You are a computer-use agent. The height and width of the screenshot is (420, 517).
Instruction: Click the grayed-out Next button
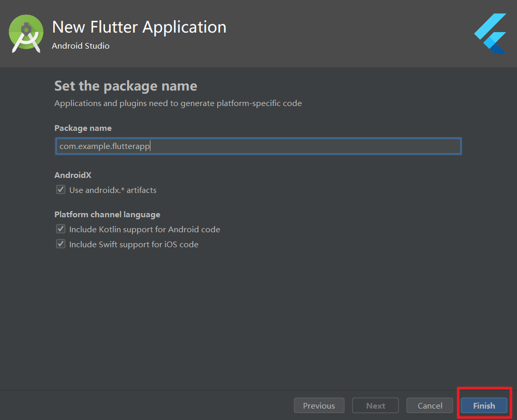(375, 406)
